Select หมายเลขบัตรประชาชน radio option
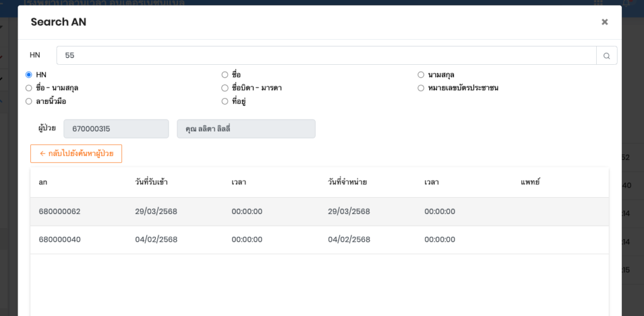The image size is (644, 316). tap(421, 88)
